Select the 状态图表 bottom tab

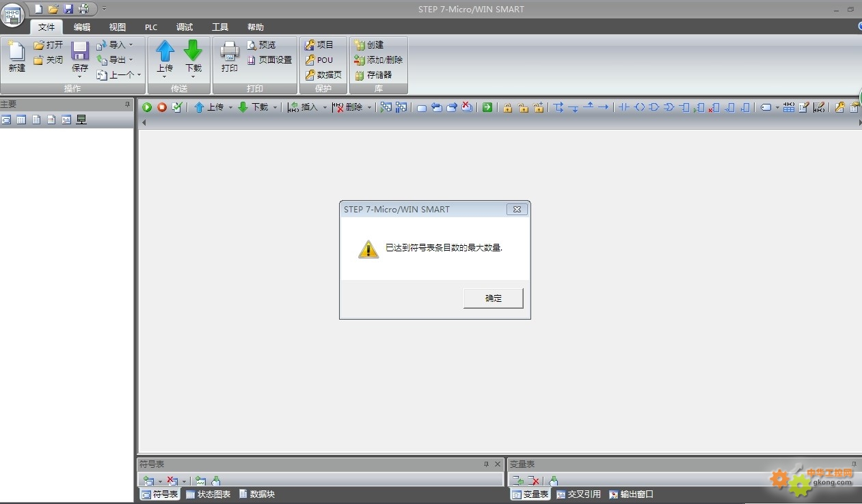coord(208,494)
